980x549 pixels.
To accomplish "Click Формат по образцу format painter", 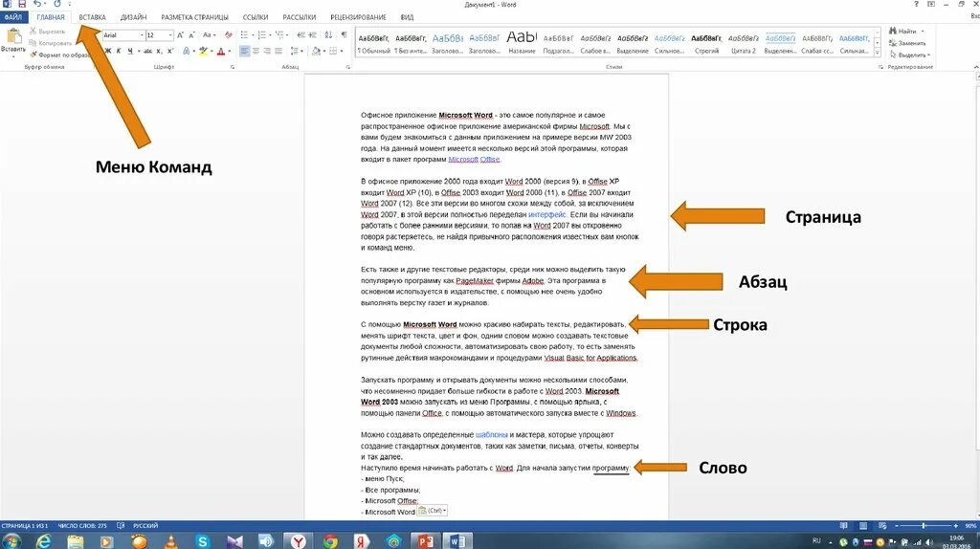I will coord(60,55).
